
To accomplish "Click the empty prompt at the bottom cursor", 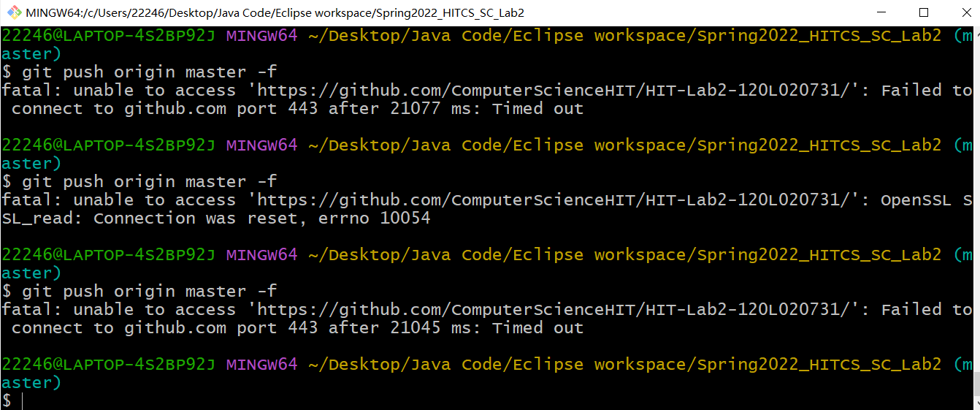I will tap(22, 400).
